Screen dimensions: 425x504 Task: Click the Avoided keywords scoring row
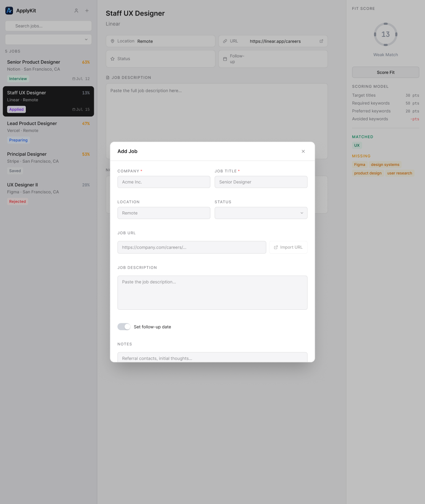click(386, 119)
